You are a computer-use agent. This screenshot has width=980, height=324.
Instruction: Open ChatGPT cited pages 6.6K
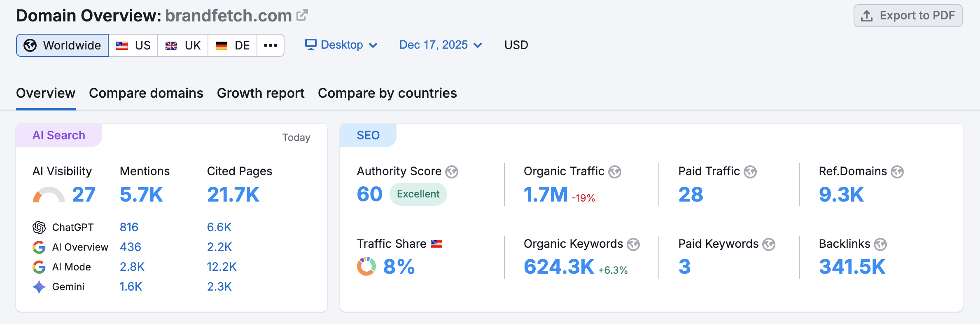coord(219,227)
